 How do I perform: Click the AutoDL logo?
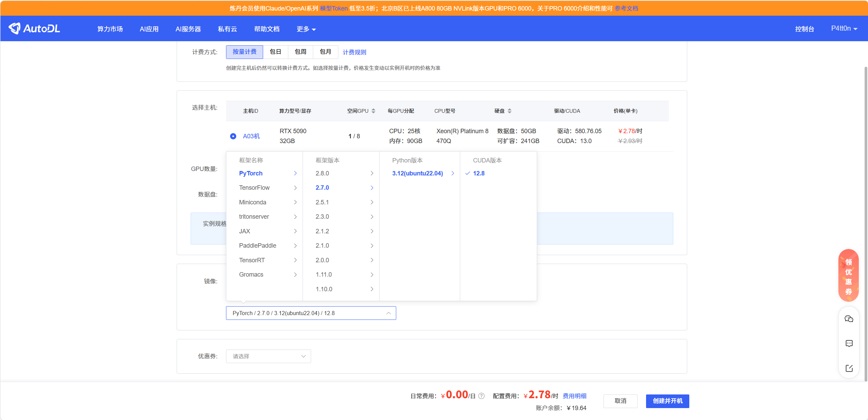[x=34, y=29]
